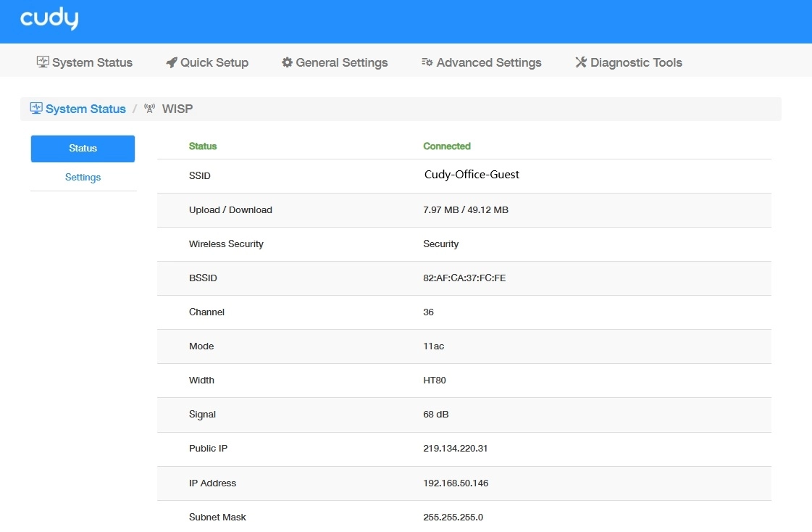Screen dimensions: 812x532
Task: Click the WISP breadcrumb label
Action: 177,109
